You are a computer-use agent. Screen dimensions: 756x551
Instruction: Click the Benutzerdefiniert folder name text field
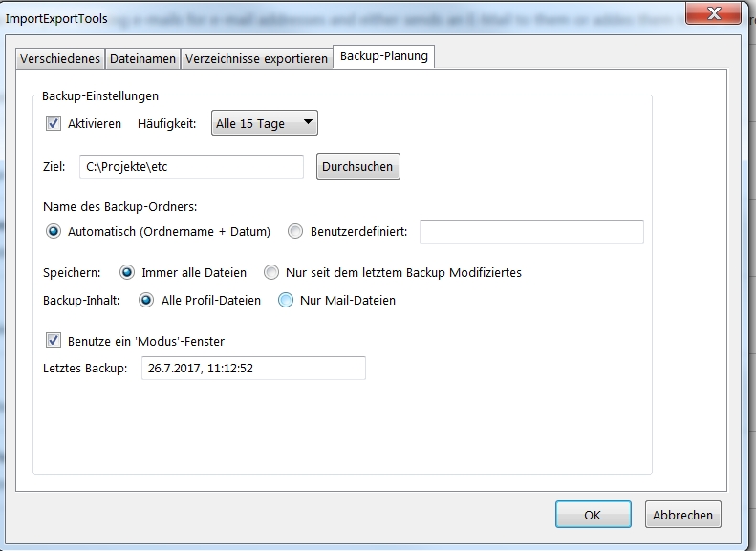coord(531,232)
